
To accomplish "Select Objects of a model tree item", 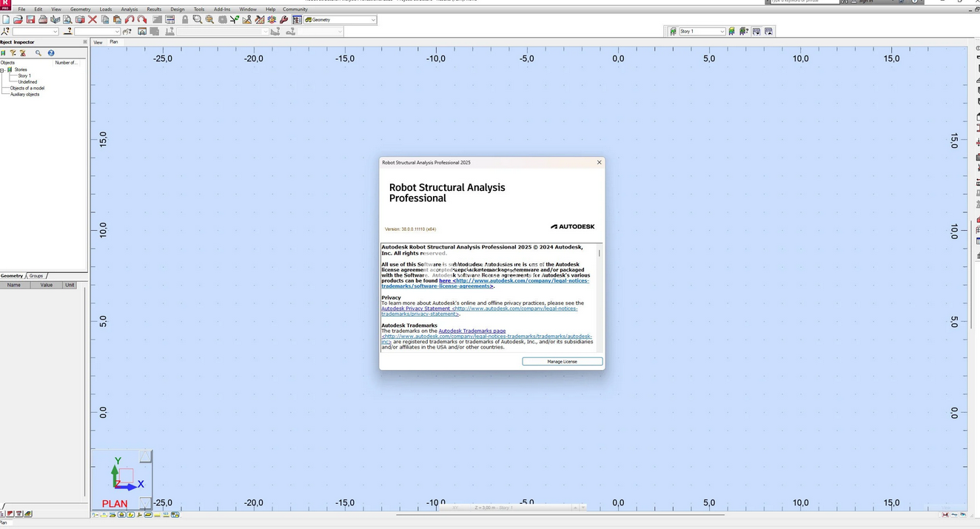I will tap(27, 88).
